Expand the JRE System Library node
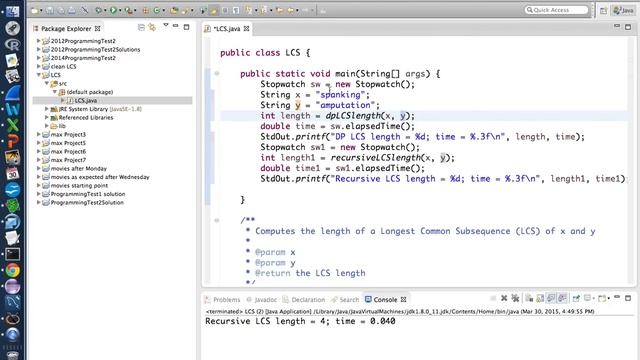This screenshot has width=640, height=360. point(47,109)
